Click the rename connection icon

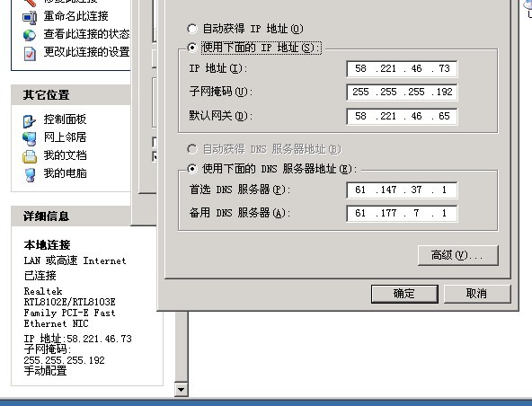30,17
